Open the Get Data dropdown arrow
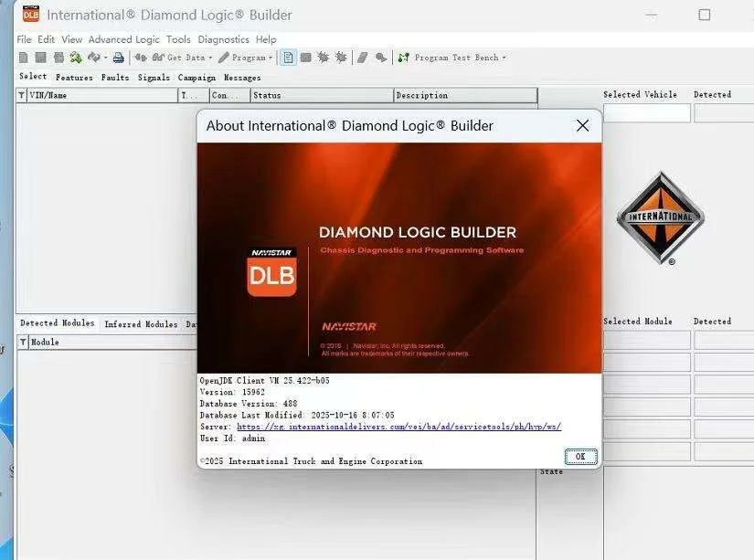 210,57
